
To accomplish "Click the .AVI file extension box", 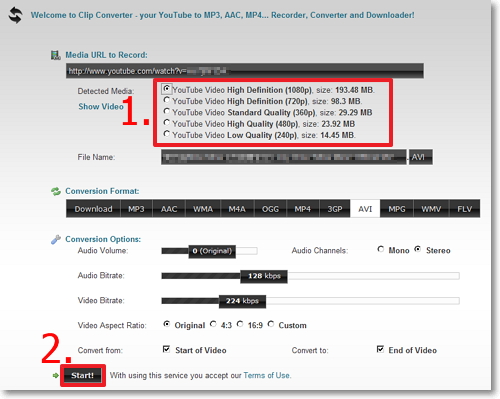I will click(x=421, y=157).
